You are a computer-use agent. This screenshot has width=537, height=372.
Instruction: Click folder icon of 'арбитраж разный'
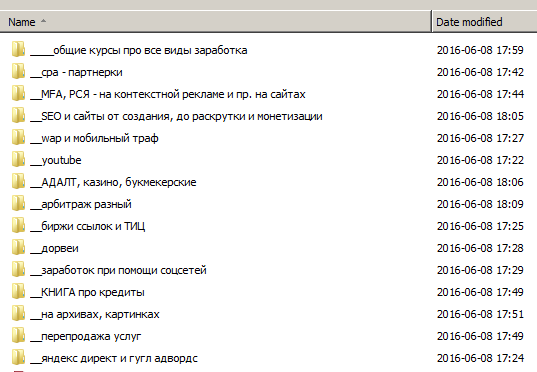pos(18,203)
